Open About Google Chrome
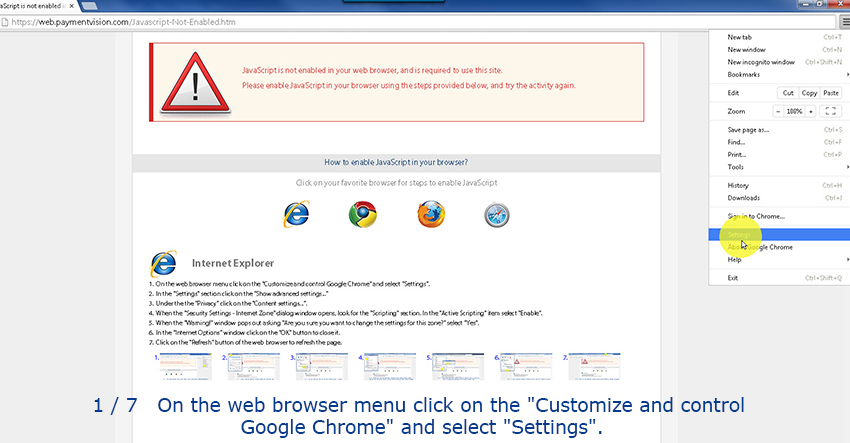 [x=780, y=247]
